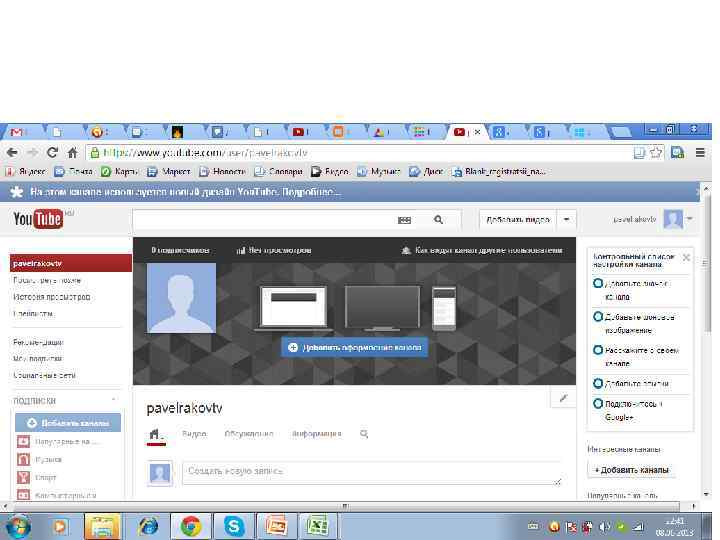Open the Обсуждение channel tab
This screenshot has width=720, height=540.
(x=249, y=434)
